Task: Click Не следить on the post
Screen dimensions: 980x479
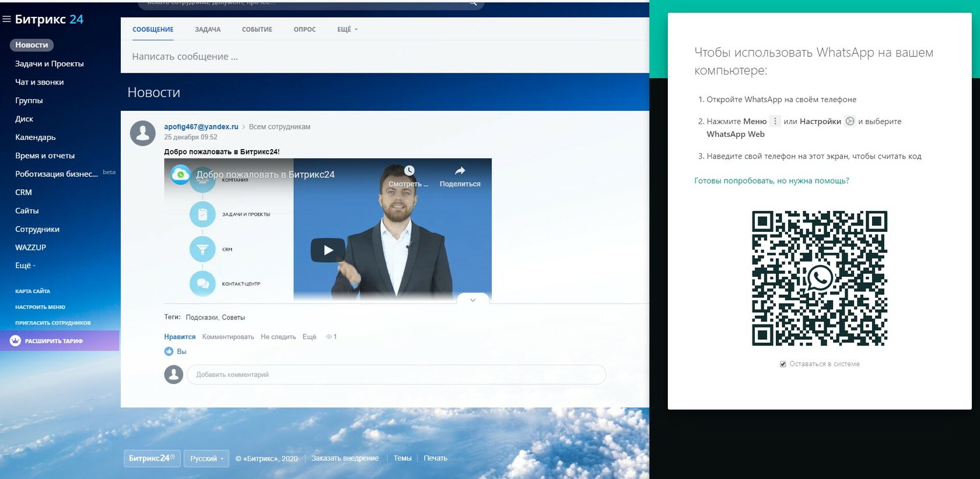Action: 278,337
